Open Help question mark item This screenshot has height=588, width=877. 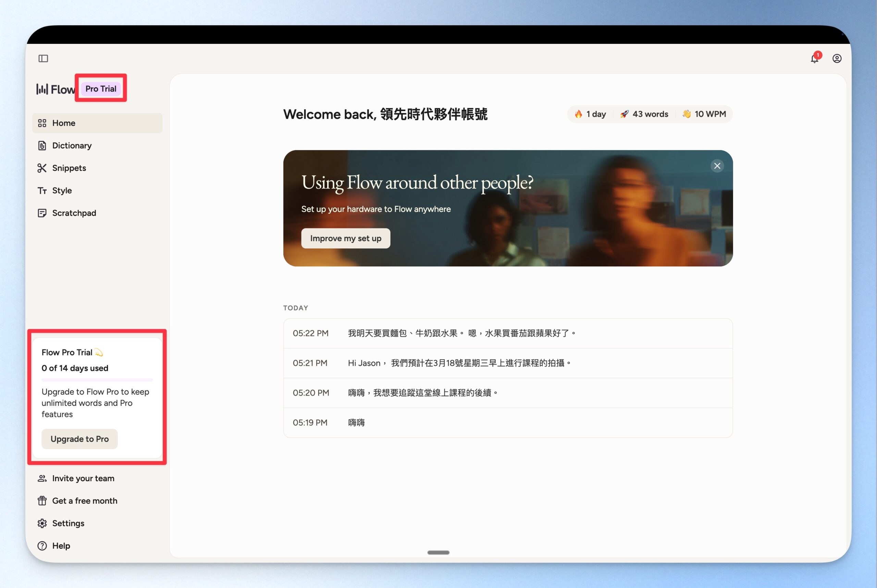[x=42, y=546]
